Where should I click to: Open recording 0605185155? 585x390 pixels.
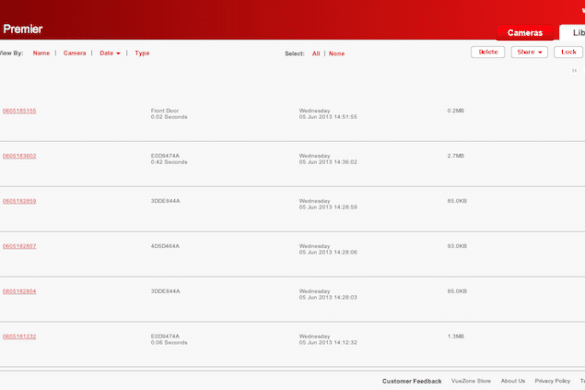click(x=19, y=111)
